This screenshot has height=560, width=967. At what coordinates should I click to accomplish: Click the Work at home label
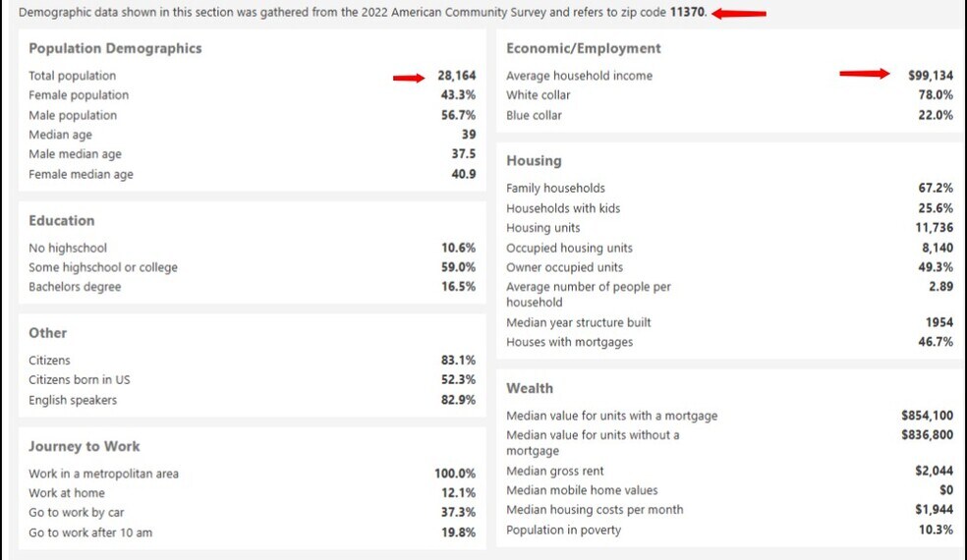[x=67, y=493]
